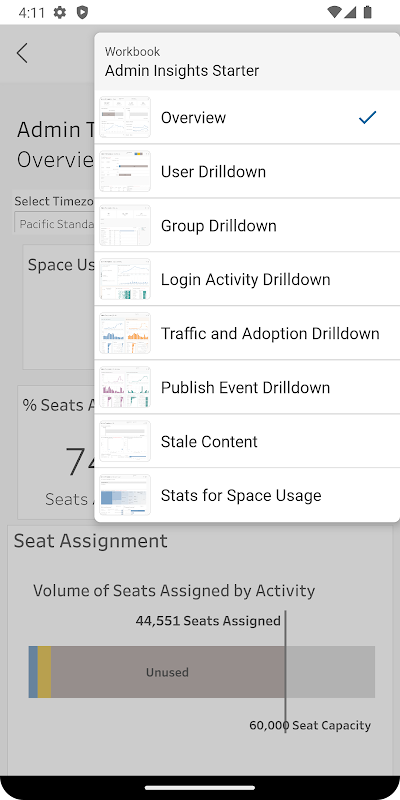This screenshot has height=800, width=400.
Task: Tap the Unused segment of seat bar
Action: (x=168, y=672)
